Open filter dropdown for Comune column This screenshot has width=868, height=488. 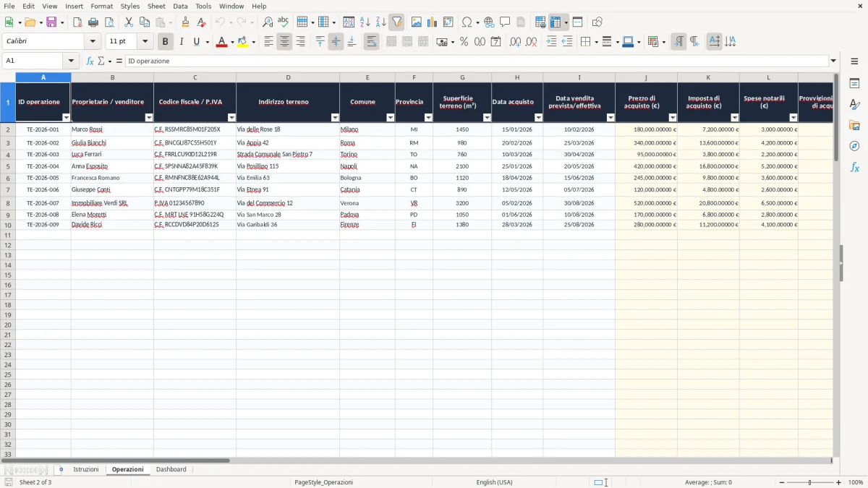[x=390, y=117]
